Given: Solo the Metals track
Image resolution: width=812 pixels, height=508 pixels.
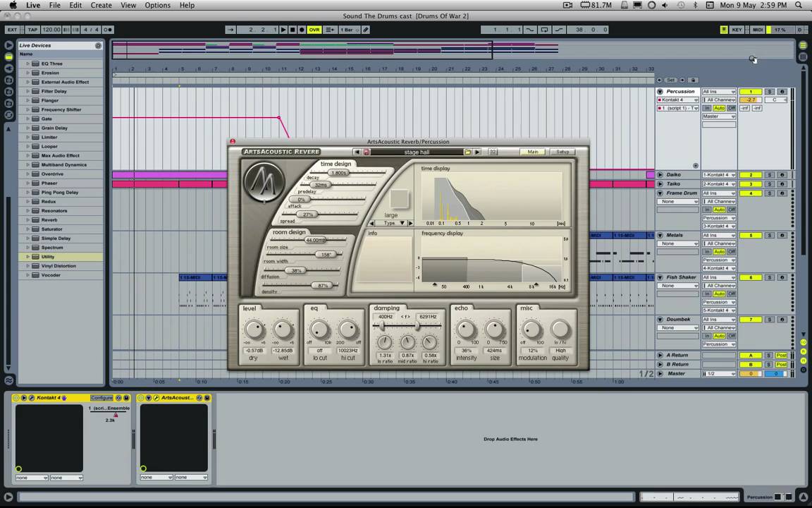Looking at the screenshot, I should [770, 236].
